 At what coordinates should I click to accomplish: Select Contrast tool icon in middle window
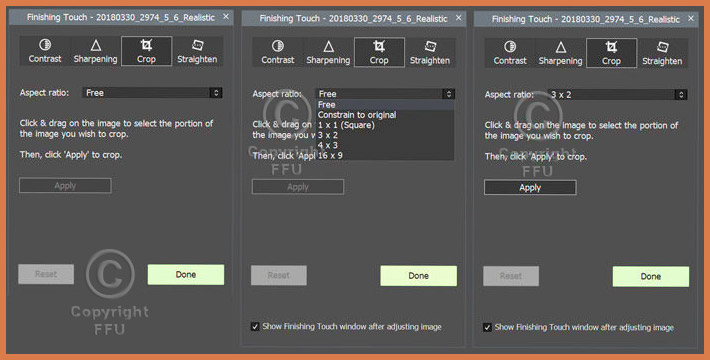(278, 52)
